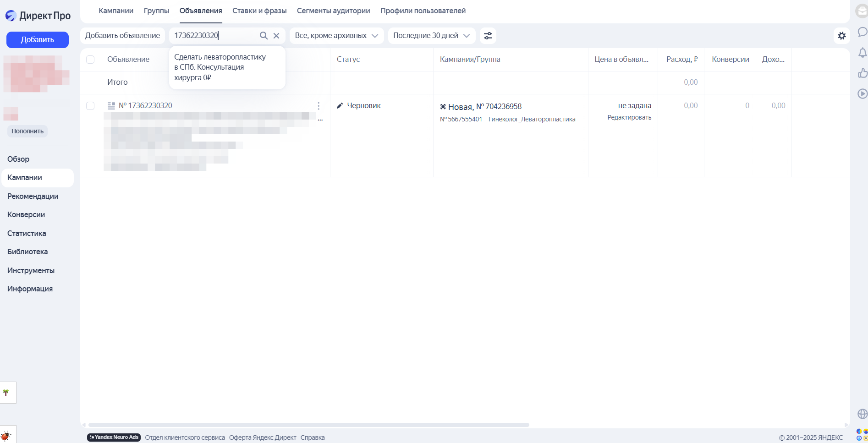868x443 pixels.
Task: Click the search magnifier in the search bar
Action: tap(264, 35)
